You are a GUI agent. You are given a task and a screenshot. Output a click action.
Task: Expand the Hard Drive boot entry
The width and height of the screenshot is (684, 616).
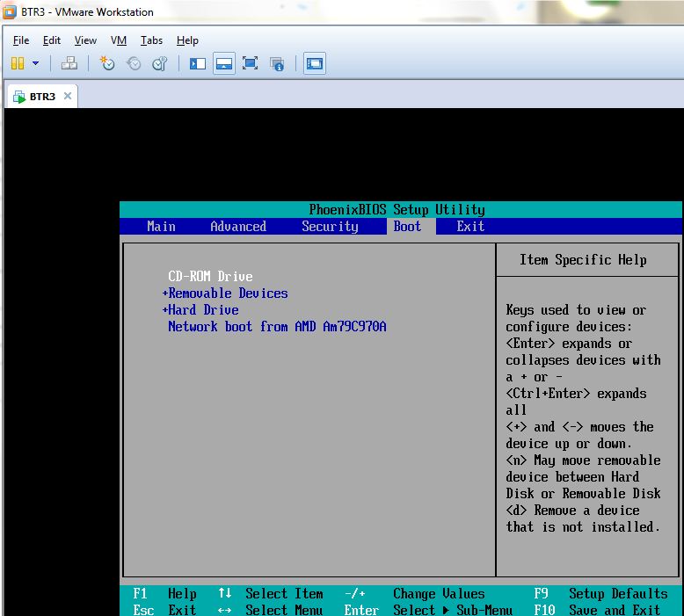tap(200, 310)
